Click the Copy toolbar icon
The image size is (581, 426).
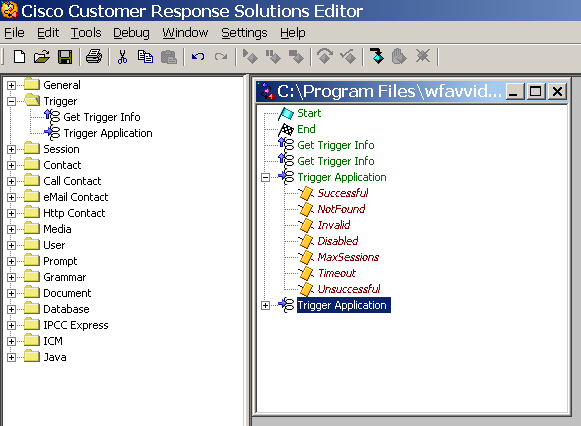(x=145, y=57)
